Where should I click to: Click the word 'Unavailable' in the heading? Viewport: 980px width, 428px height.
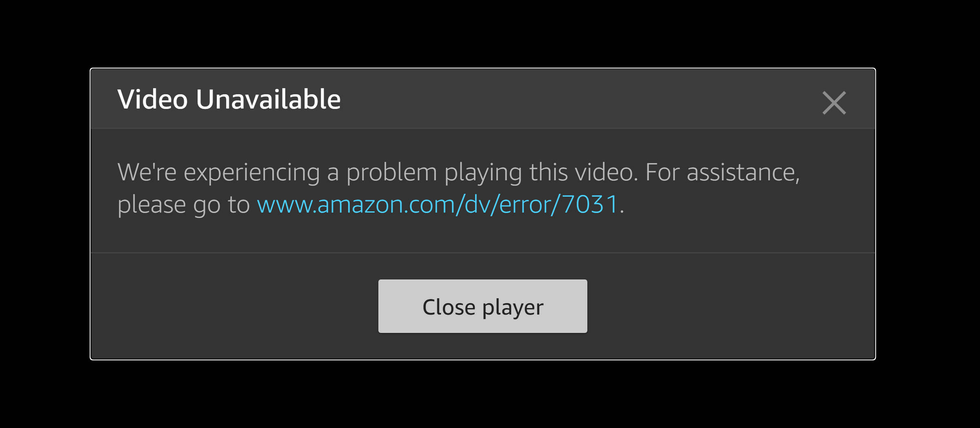point(268,99)
